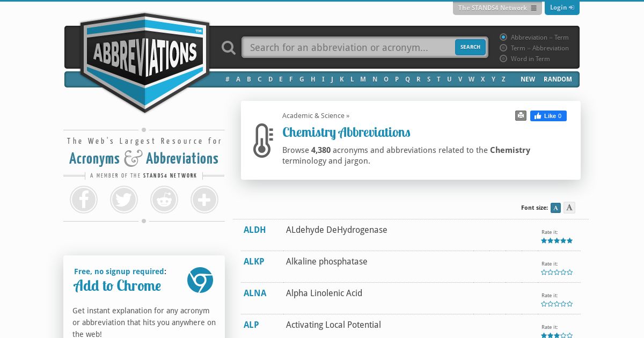Share via the Twitter bird icon
644x338 pixels.
tap(124, 200)
